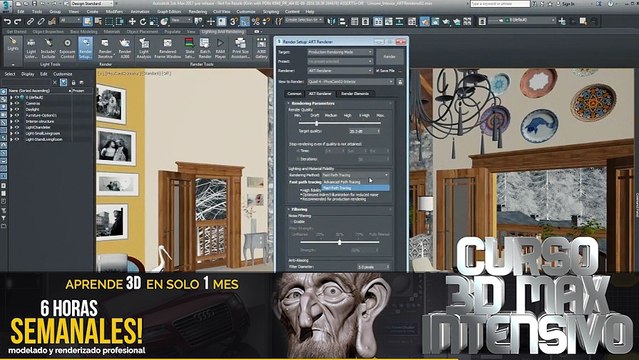Select the Unlink Selection tool
Viewport: 639px width, 360px height.
41,21
